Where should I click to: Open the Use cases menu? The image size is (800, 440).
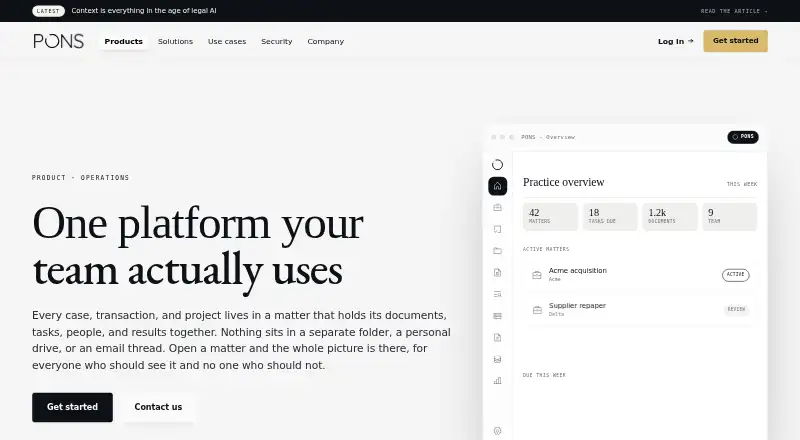coord(227,41)
